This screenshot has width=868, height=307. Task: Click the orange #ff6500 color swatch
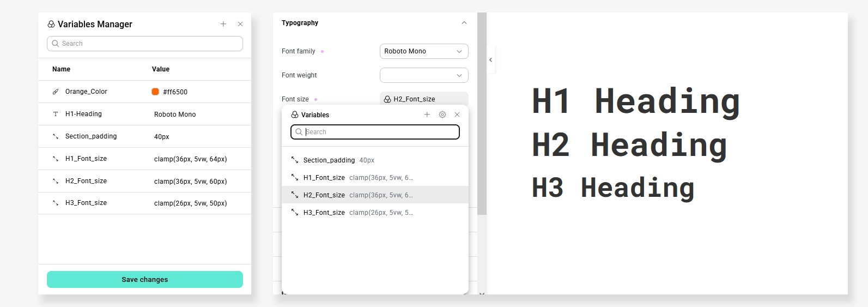point(155,92)
